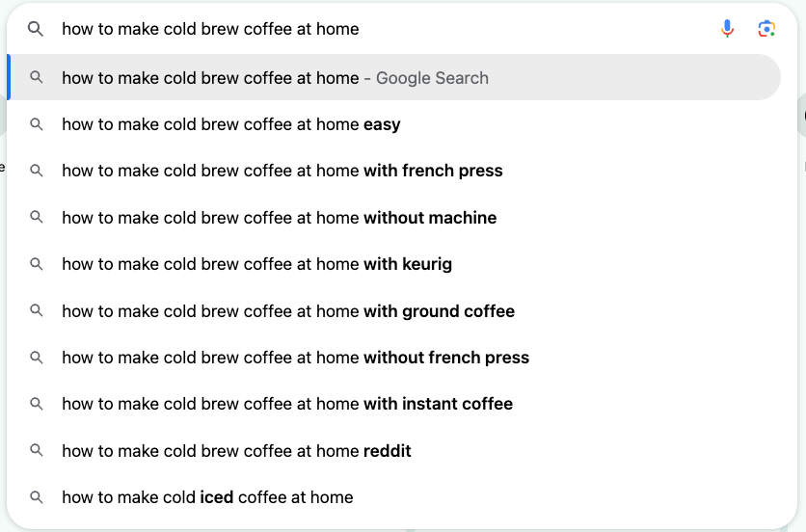
Task: Click magnifier icon beside 'with french press' suggestion
Action: click(x=36, y=171)
